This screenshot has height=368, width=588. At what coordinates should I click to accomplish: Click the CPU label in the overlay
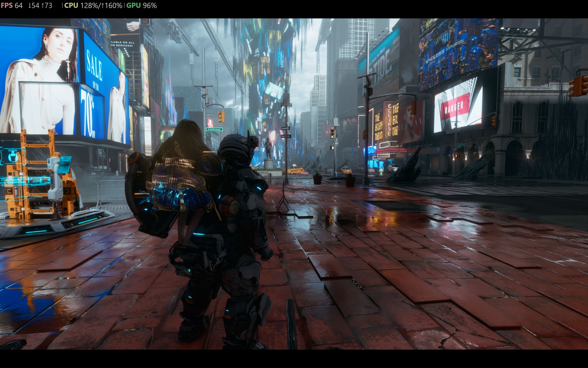tap(71, 6)
